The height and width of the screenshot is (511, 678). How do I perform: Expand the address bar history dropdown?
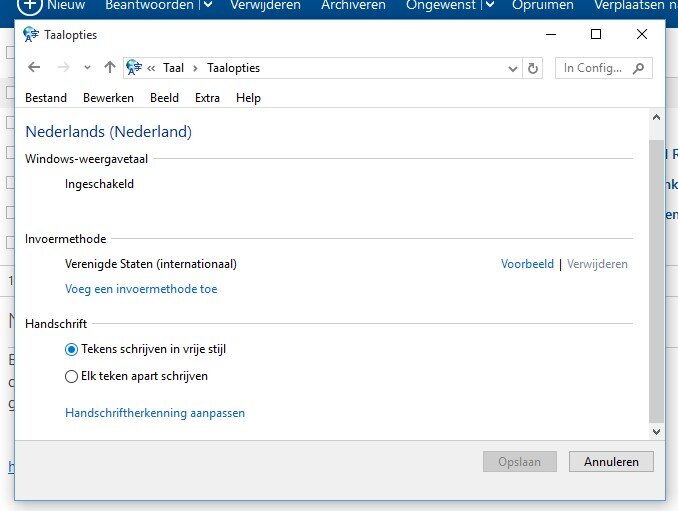[x=512, y=68]
